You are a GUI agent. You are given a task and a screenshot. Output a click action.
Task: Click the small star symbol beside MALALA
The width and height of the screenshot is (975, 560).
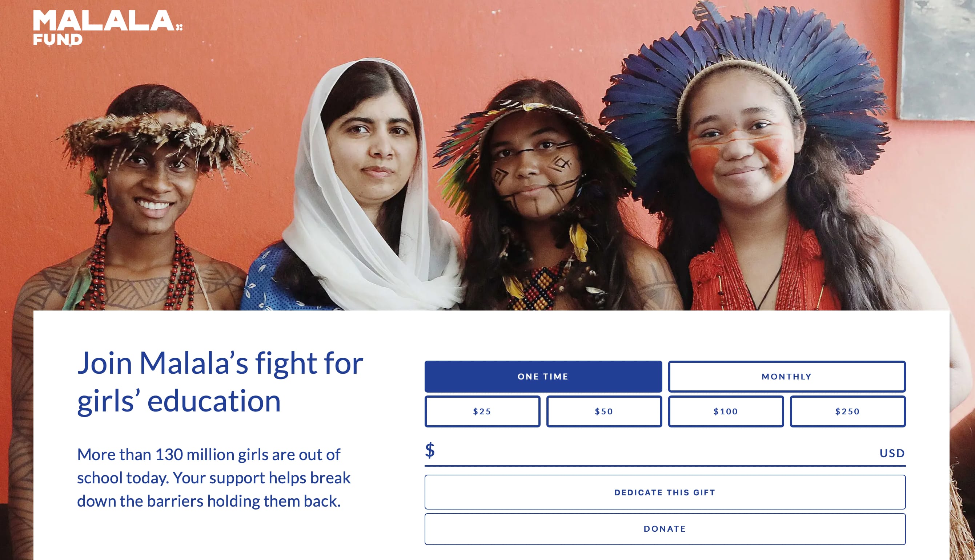click(179, 27)
